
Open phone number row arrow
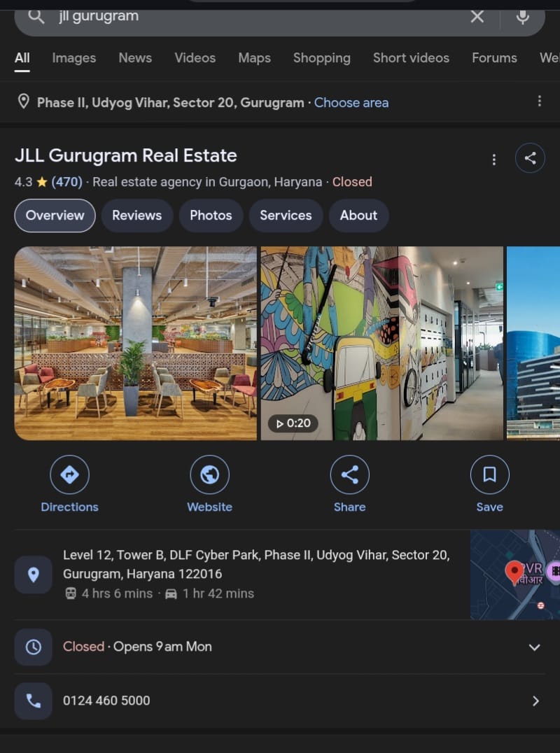[x=535, y=701]
